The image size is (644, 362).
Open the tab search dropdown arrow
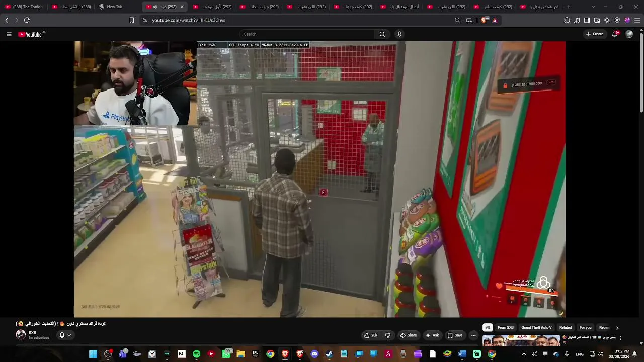pyautogui.click(x=593, y=7)
